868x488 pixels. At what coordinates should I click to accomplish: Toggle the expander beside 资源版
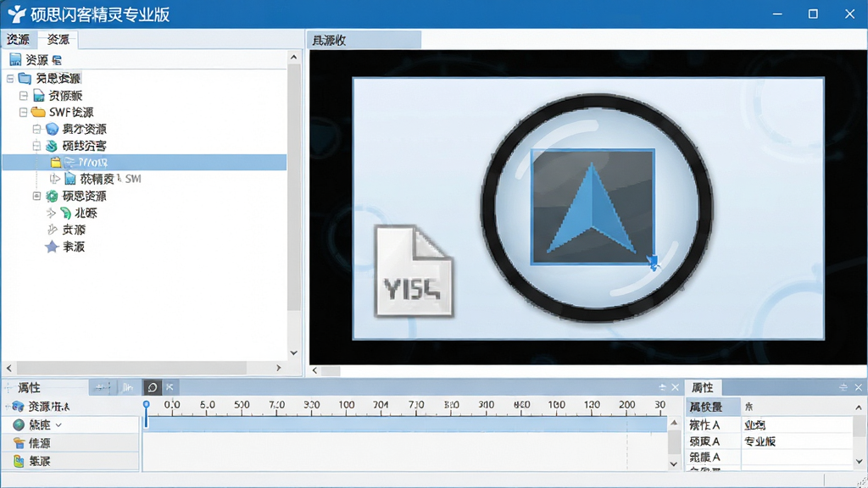(23, 96)
